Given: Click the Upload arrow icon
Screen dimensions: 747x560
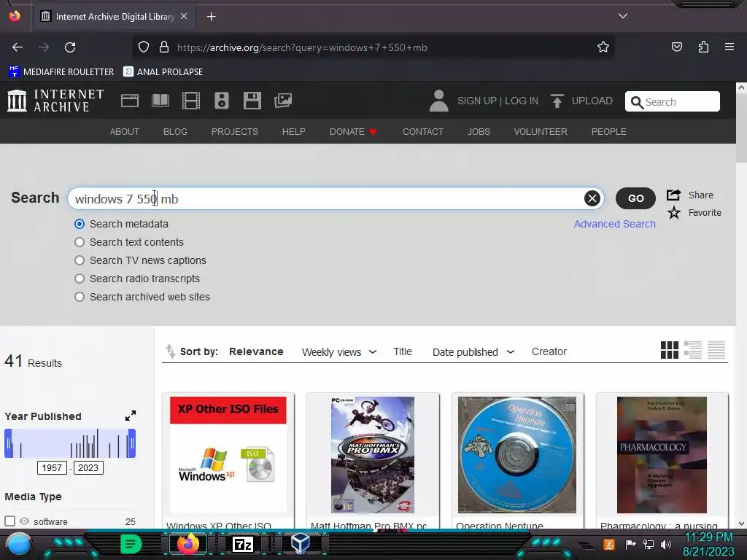Looking at the screenshot, I should point(557,101).
